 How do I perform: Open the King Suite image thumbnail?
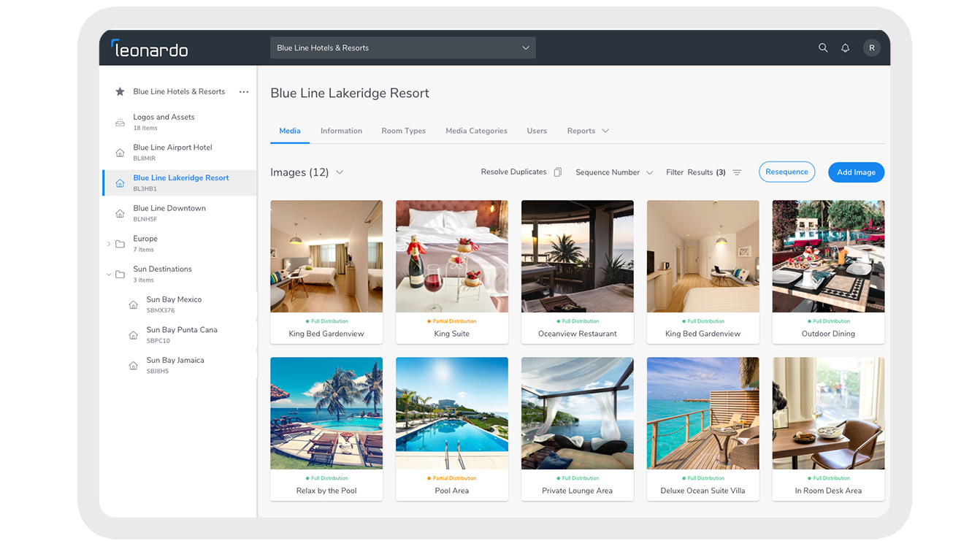452,256
